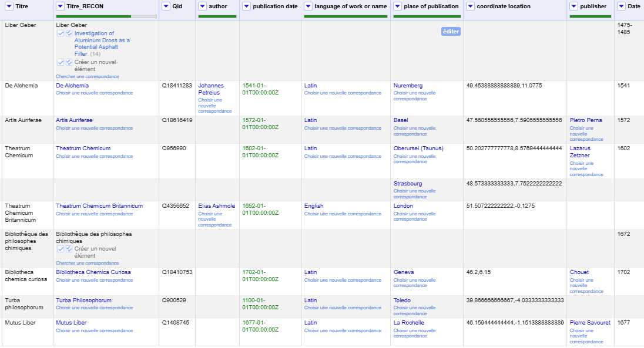The height and width of the screenshot is (348, 644).
Task: Open place of publication column menu
Action: 397,6
